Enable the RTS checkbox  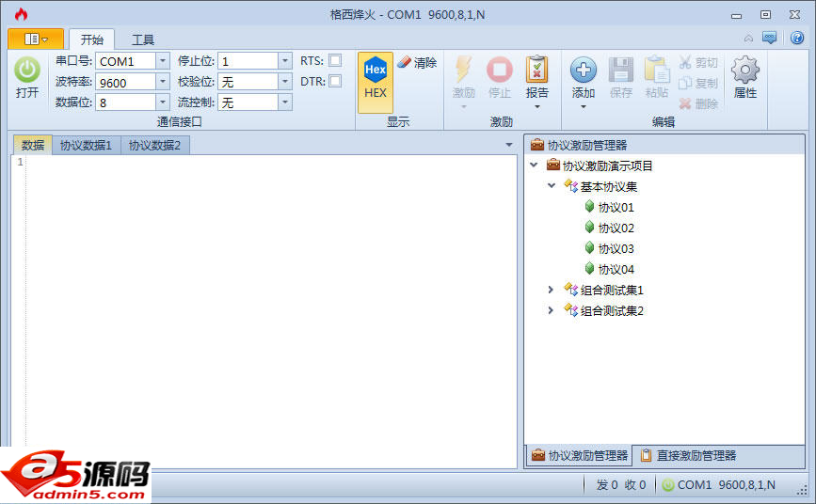click(335, 60)
